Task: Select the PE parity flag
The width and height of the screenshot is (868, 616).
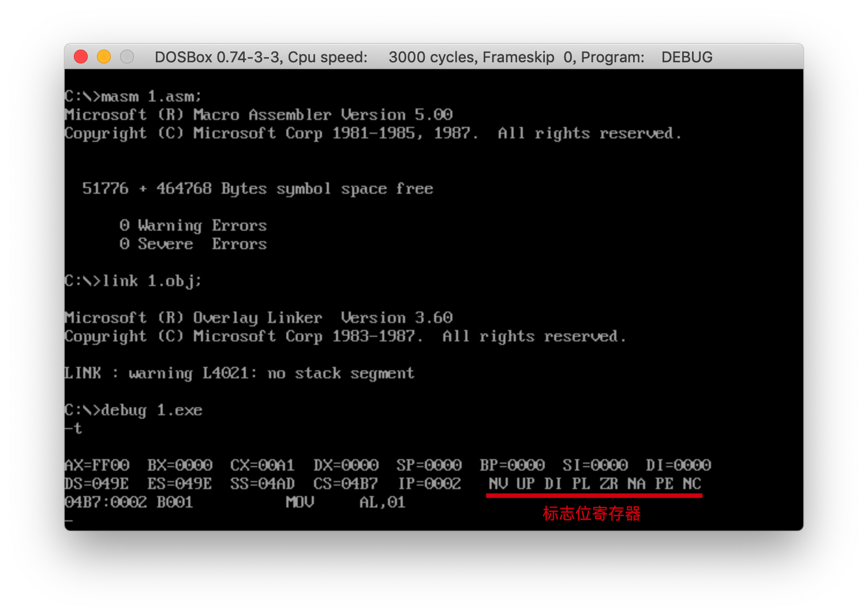Action: click(x=664, y=483)
